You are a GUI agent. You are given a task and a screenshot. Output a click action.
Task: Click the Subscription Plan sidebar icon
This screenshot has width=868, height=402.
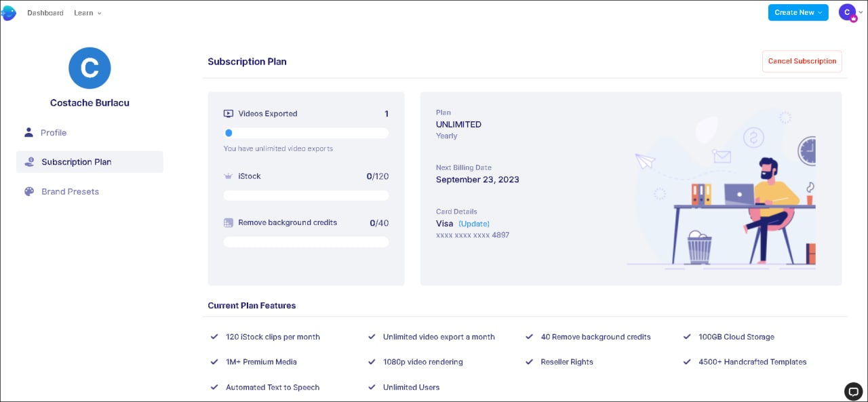(x=29, y=162)
